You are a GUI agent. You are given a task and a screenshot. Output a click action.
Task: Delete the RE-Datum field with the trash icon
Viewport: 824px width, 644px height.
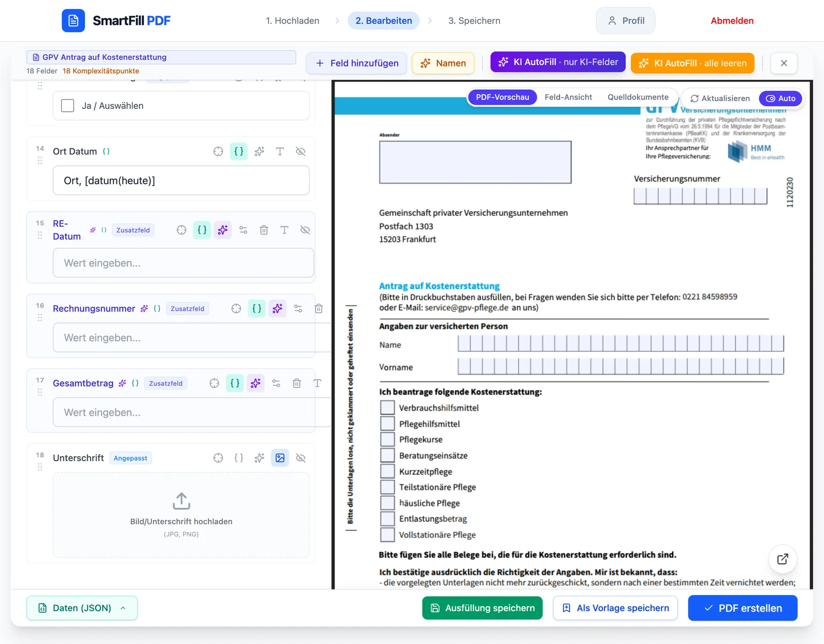tap(264, 230)
